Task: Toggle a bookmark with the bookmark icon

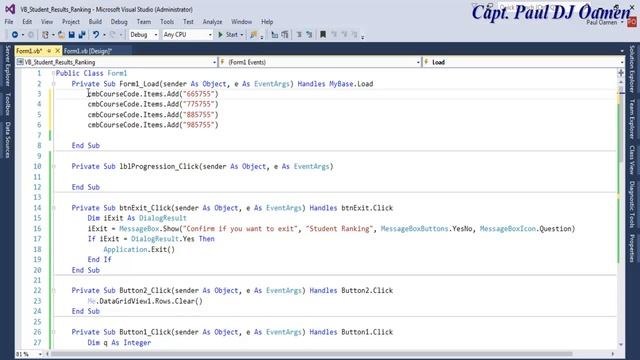Action: [323, 35]
